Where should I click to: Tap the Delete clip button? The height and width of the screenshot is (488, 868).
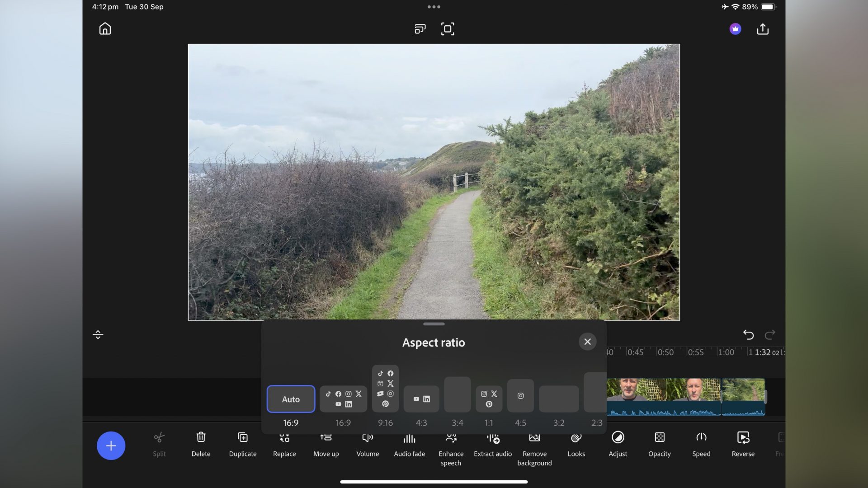click(x=201, y=445)
